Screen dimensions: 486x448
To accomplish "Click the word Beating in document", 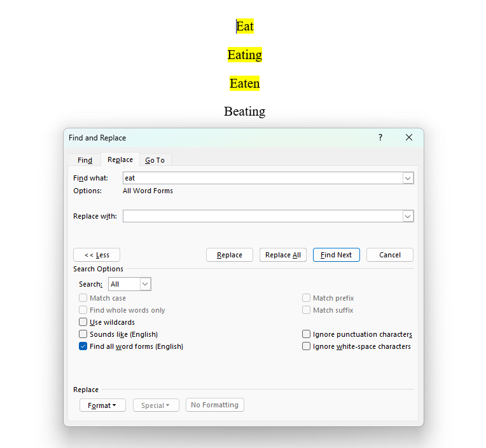I will click(244, 111).
